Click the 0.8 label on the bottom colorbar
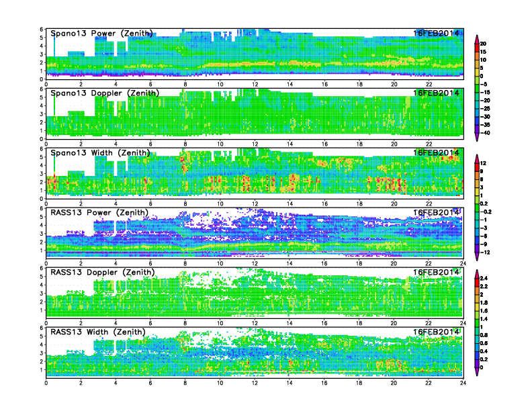This screenshot has width=532, height=411. click(484, 335)
